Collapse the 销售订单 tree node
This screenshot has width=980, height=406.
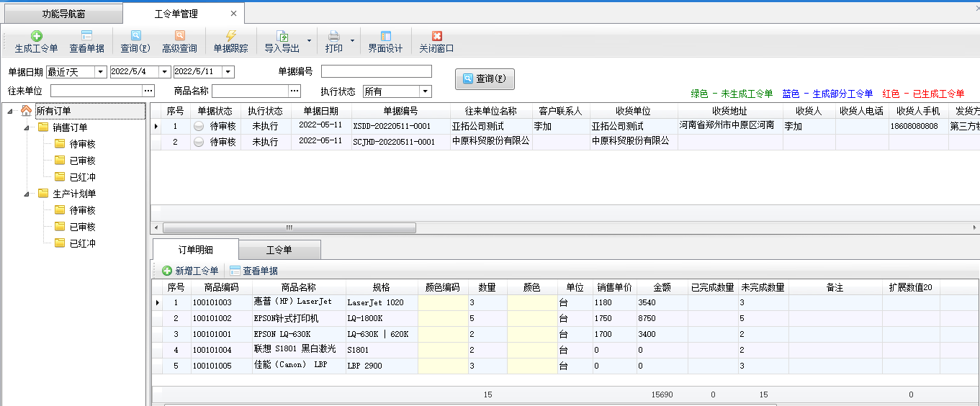[27, 127]
